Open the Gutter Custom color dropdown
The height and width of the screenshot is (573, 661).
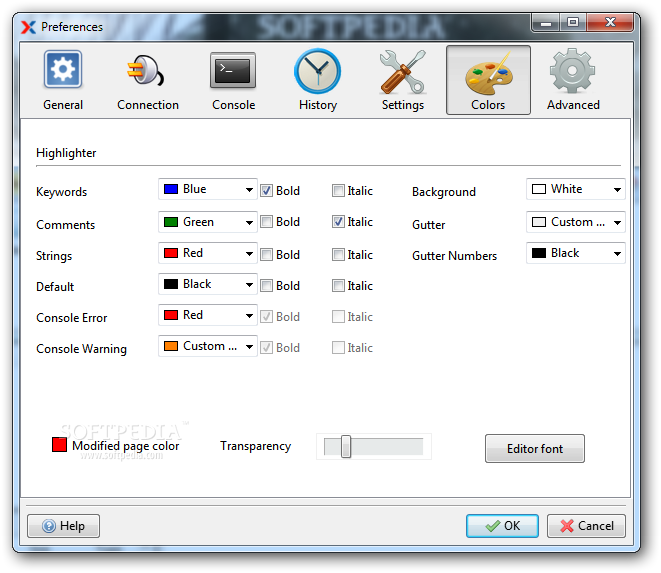[x=576, y=222]
